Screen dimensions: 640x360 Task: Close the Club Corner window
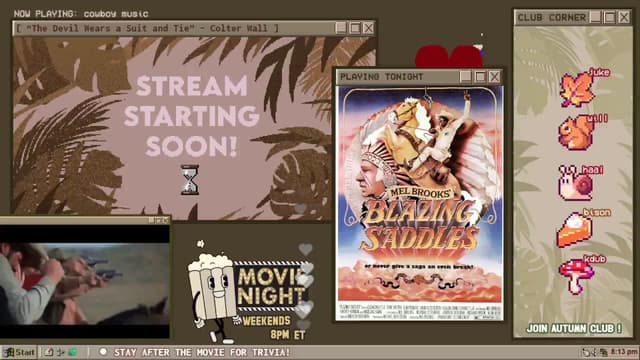click(624, 18)
